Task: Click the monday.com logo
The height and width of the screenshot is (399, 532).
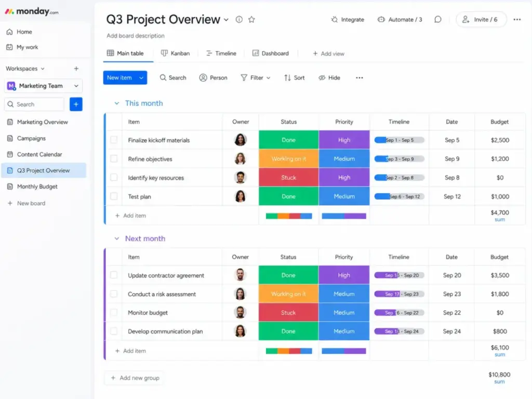Action: [x=32, y=11]
